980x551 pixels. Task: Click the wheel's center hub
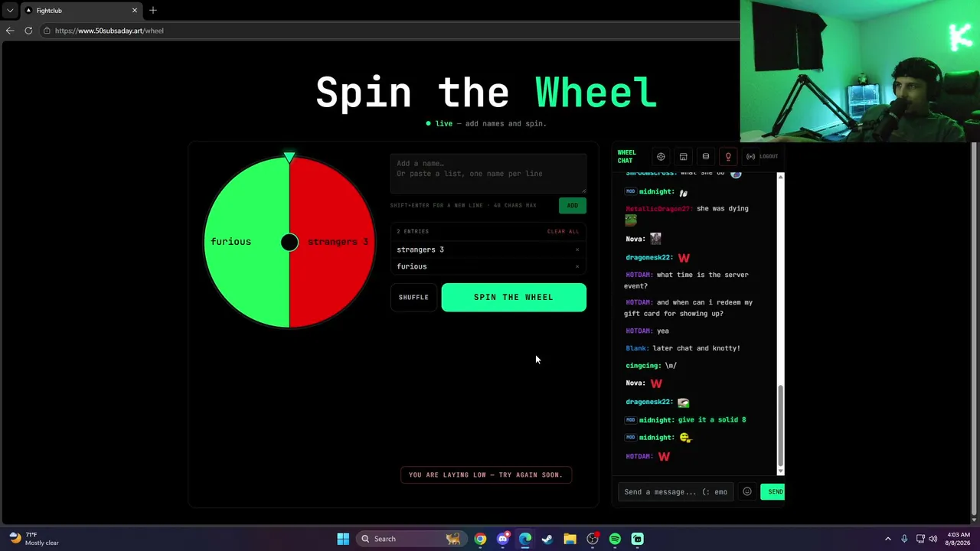[x=289, y=242]
